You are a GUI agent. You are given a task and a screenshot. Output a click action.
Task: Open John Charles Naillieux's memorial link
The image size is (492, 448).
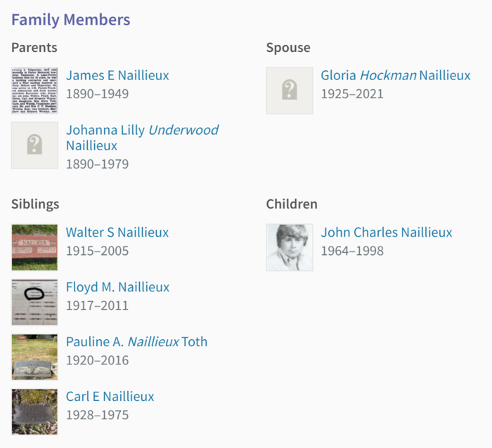click(386, 232)
